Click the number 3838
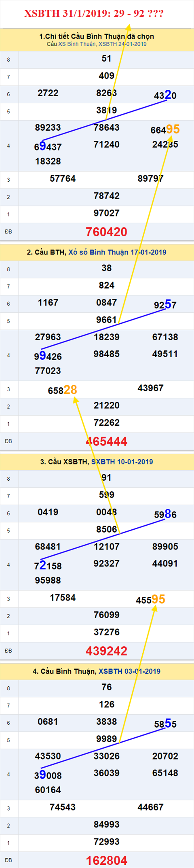194x868 pixels. (x=106, y=722)
